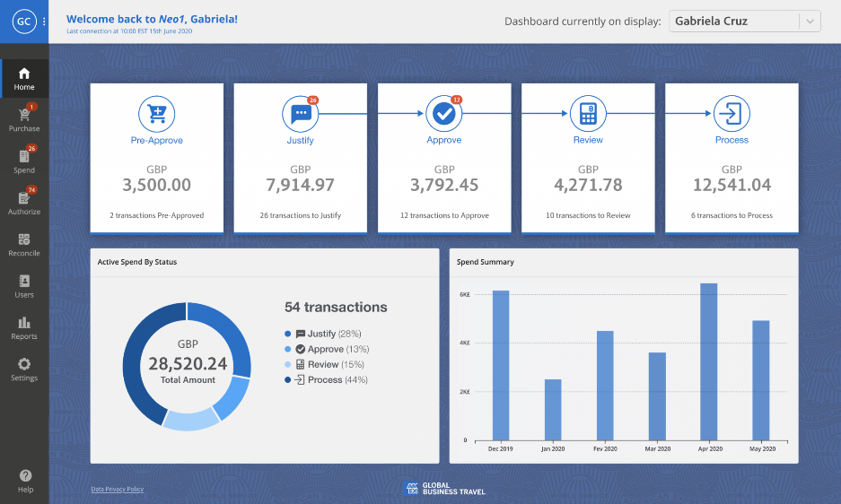The width and height of the screenshot is (841, 504).
Task: Click '26 transactions to Justify' text
Action: (x=301, y=215)
